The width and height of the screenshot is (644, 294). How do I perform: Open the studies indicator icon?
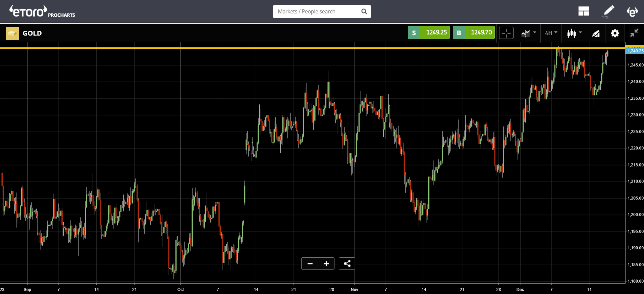point(596,33)
